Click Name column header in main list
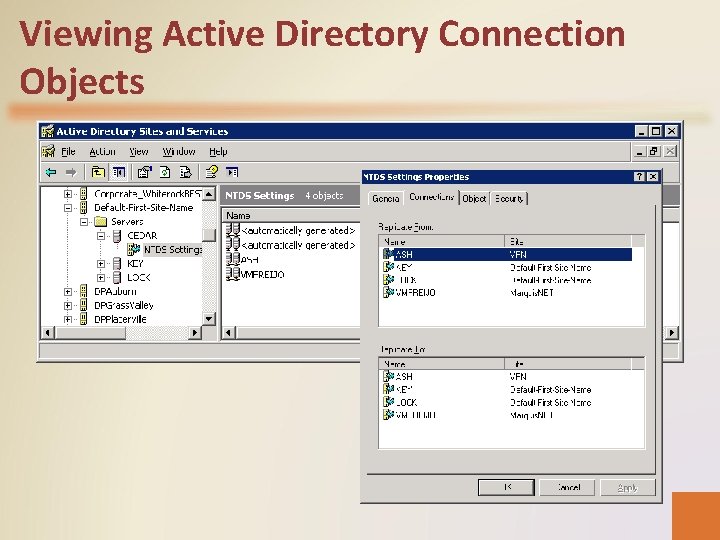The height and width of the screenshot is (540, 720). click(291, 215)
